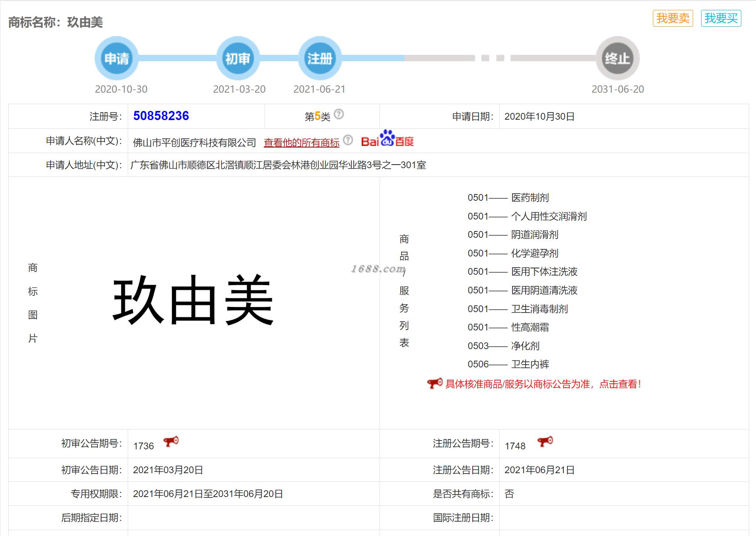This screenshot has height=536, width=756.
Task: Open 查看他的所有商标 link
Action: pos(302,143)
